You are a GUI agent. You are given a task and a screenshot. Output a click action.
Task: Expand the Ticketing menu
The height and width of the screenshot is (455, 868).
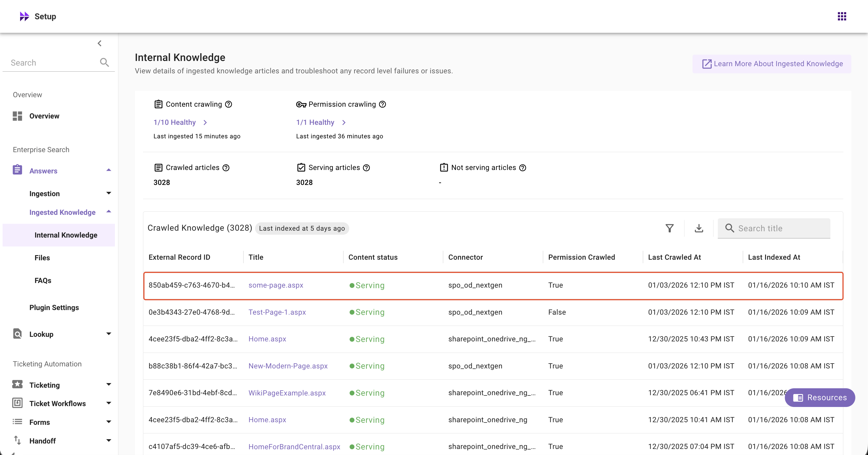click(109, 385)
